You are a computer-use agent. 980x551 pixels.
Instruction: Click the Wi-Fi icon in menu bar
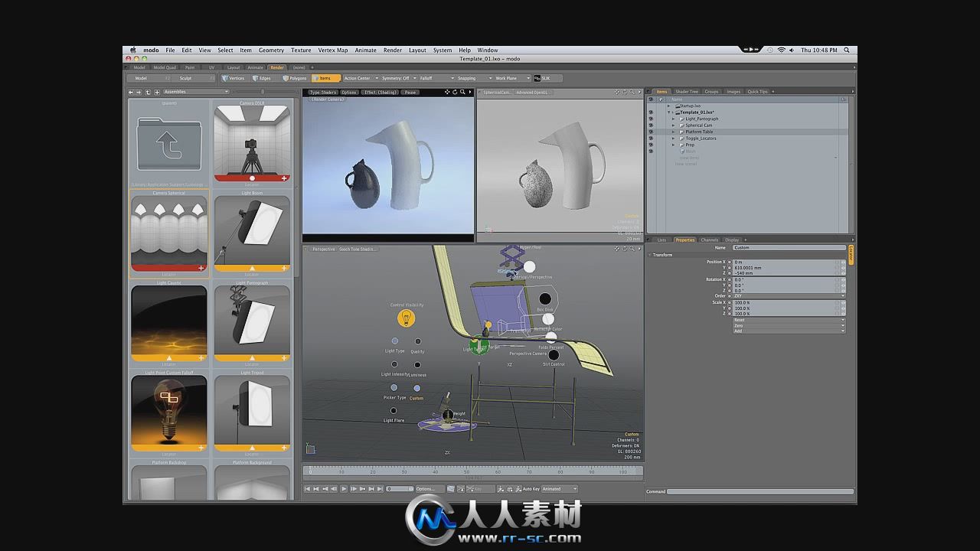click(x=781, y=50)
